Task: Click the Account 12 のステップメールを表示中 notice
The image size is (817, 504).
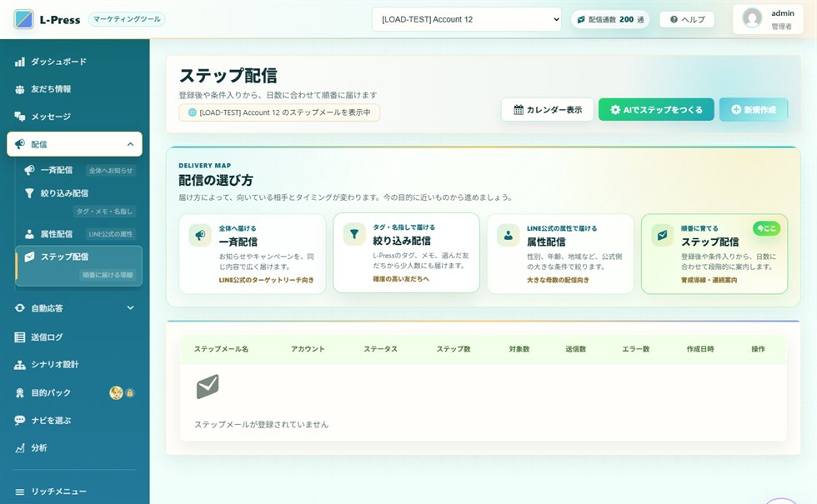Action: point(279,112)
